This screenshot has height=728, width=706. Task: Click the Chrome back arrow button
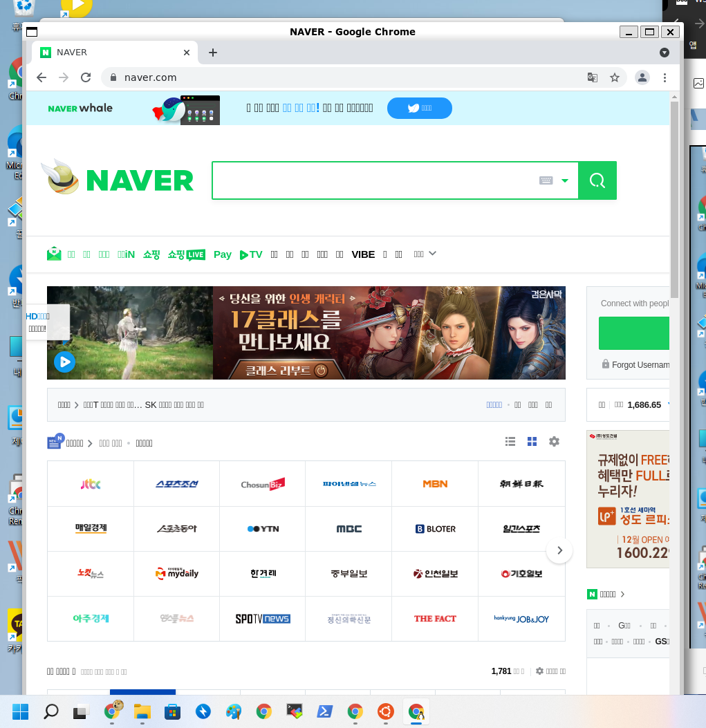click(x=41, y=77)
